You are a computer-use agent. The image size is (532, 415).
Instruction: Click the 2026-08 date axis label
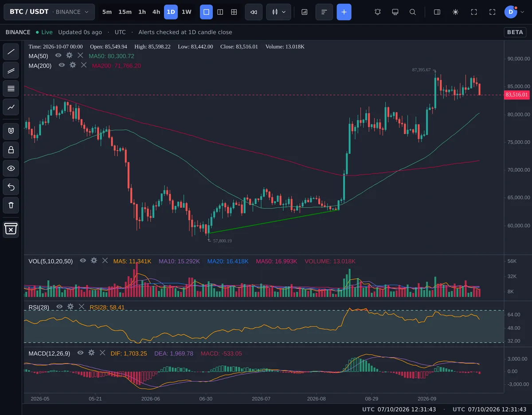317,399
